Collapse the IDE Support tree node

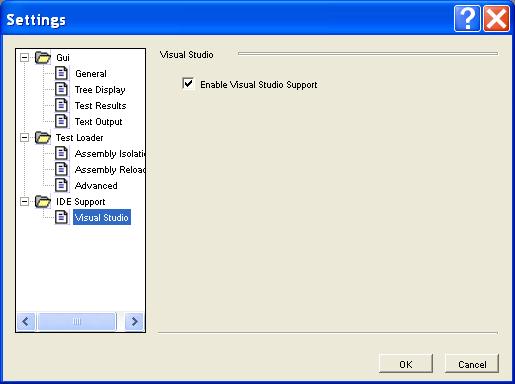(24, 201)
